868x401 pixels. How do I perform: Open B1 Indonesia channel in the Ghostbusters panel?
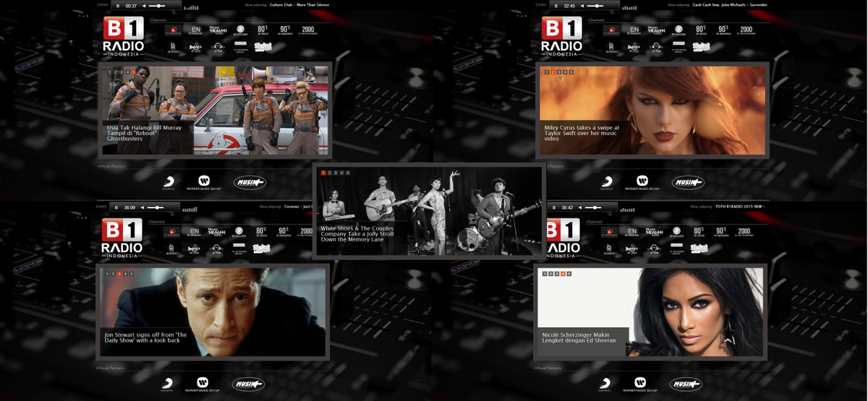tap(173, 30)
